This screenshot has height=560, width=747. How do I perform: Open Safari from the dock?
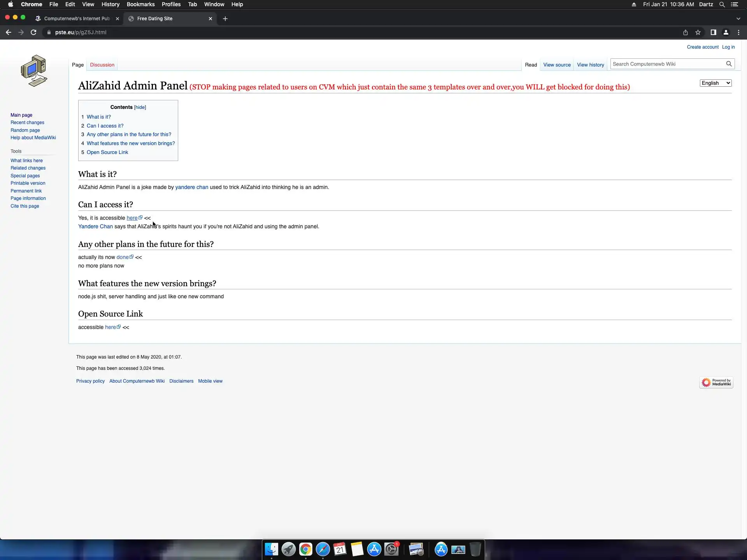click(x=323, y=549)
